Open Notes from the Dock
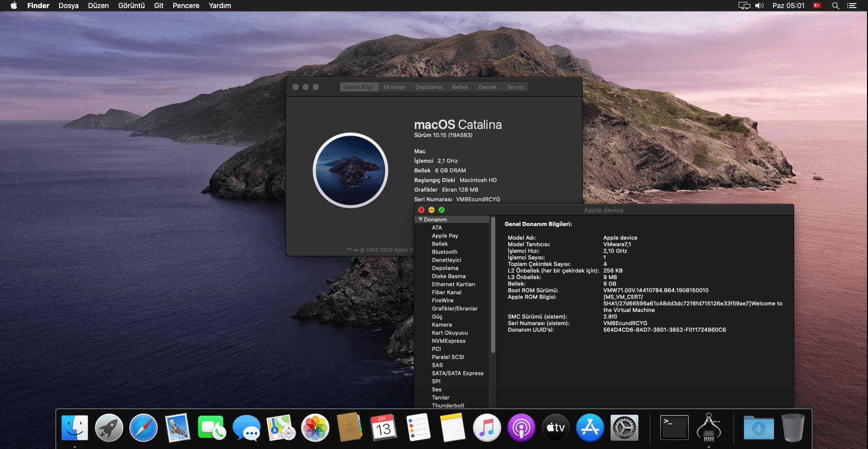The width and height of the screenshot is (868, 449). coord(453,428)
